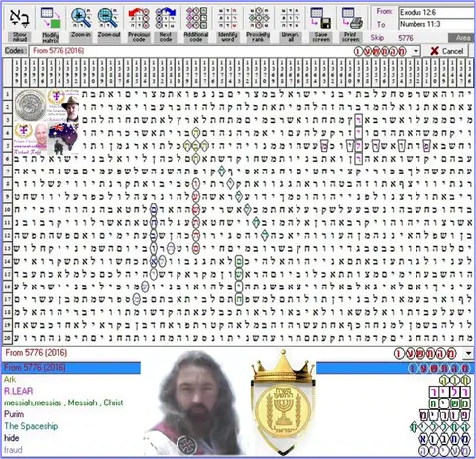This screenshot has height=459, width=476.
Task: Click Hebrew letters beside 'The Spaceship' entry
Action: click(x=440, y=427)
